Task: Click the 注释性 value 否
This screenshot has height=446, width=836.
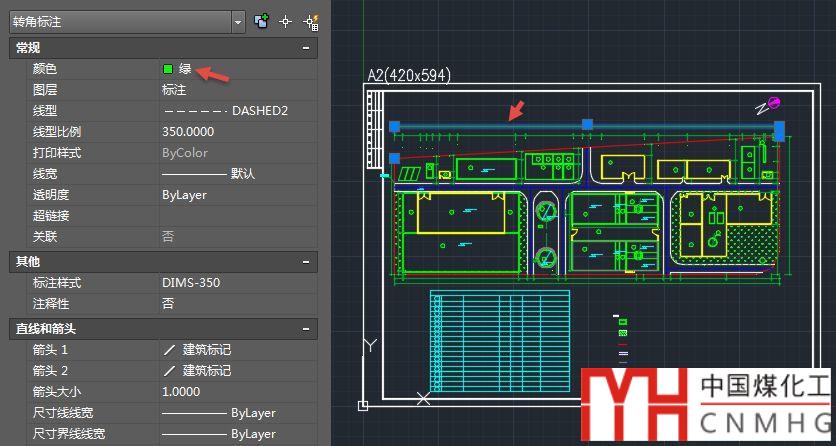Action: [x=168, y=304]
